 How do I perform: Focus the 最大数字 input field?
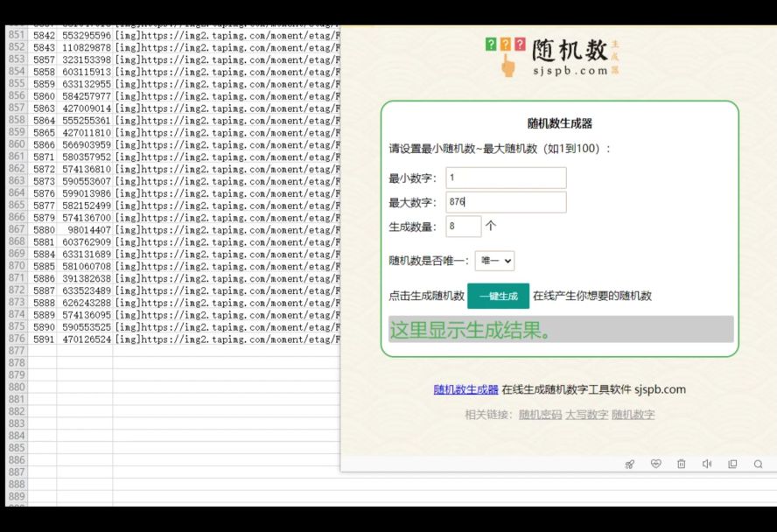pos(506,202)
